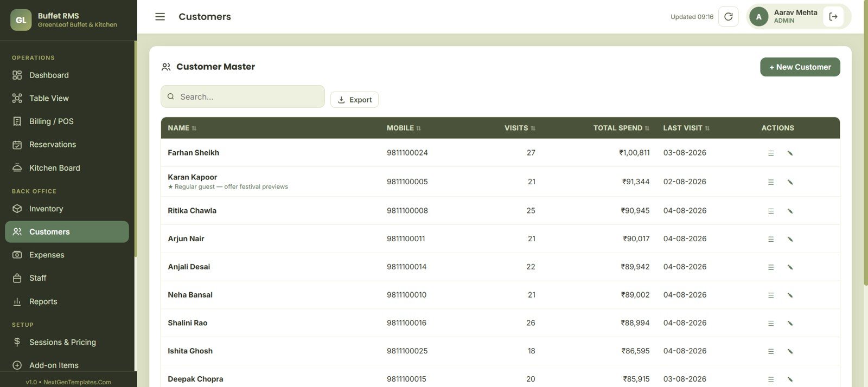
Task: Click total spend ₹90,017
Action: 636,239
